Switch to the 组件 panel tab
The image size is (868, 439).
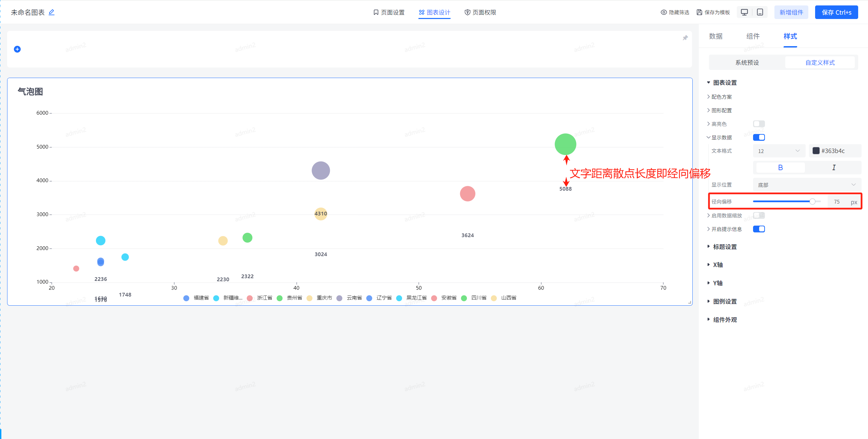coord(753,36)
